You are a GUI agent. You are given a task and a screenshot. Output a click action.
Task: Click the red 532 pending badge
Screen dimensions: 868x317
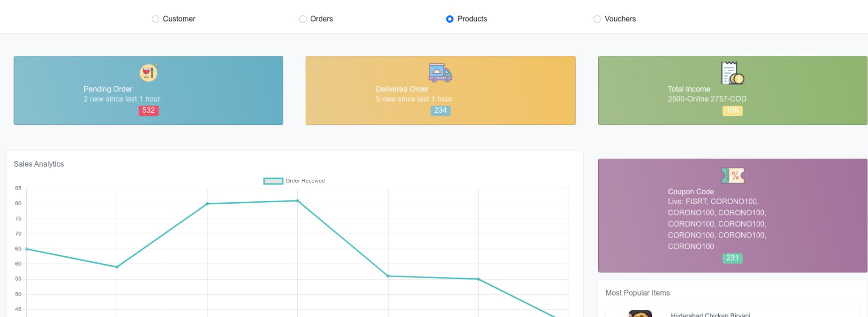[x=148, y=110]
